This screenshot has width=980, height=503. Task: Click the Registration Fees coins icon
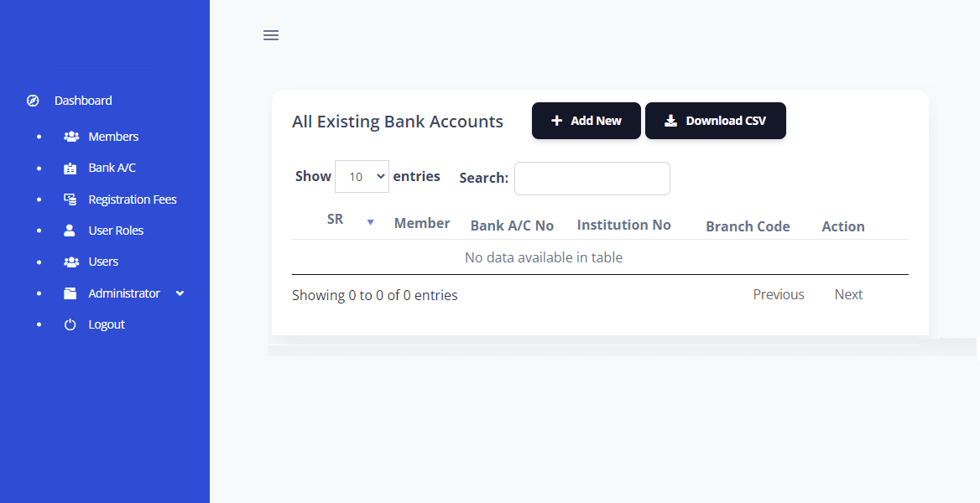click(x=70, y=200)
